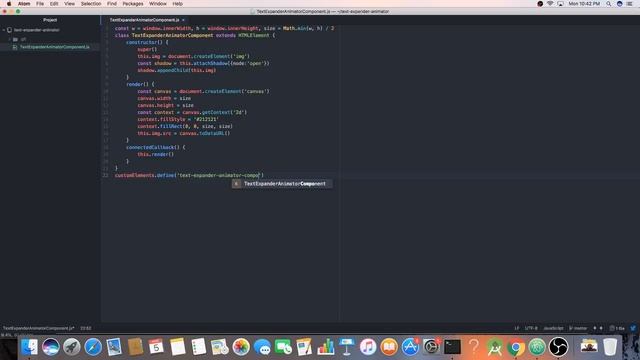Open Android Studio in dock

point(495,347)
